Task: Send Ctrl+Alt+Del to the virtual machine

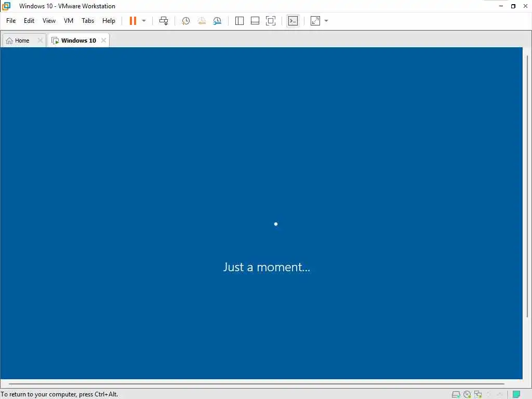Action: (164, 21)
